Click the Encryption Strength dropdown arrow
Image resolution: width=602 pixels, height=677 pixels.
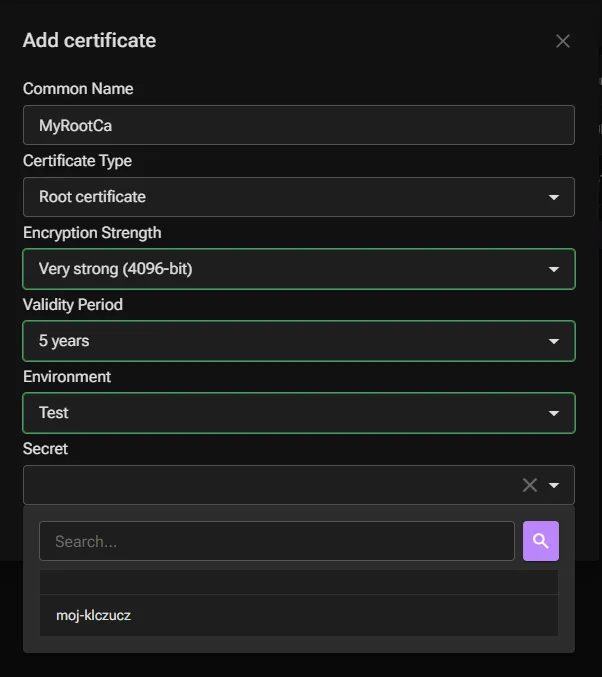pos(554,269)
